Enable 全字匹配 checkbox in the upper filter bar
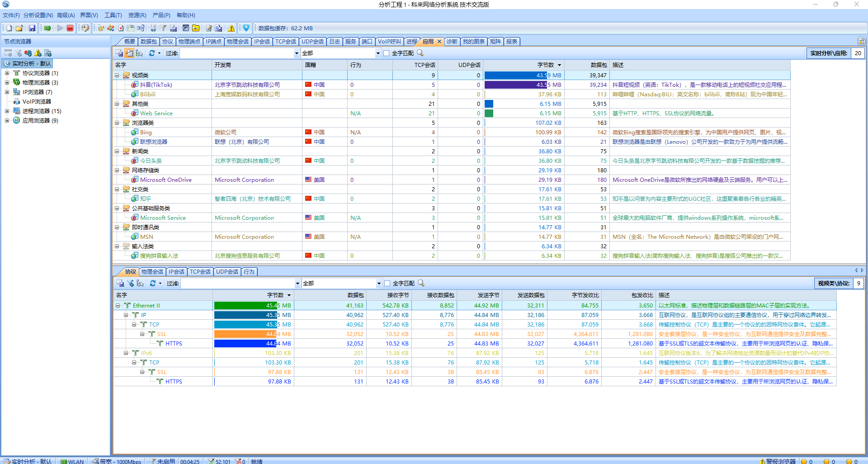 pyautogui.click(x=386, y=53)
